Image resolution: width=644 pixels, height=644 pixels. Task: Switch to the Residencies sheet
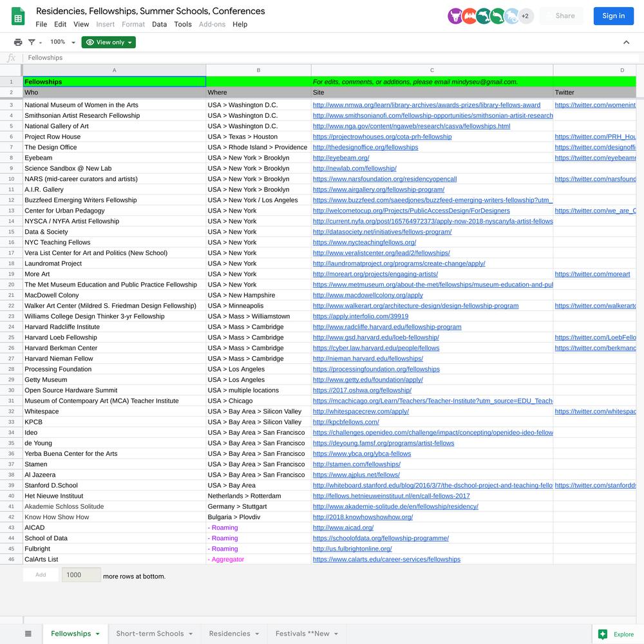[230, 634]
